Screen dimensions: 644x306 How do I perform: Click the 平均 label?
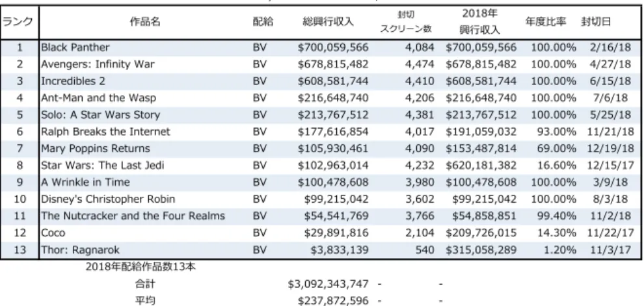[145, 301]
